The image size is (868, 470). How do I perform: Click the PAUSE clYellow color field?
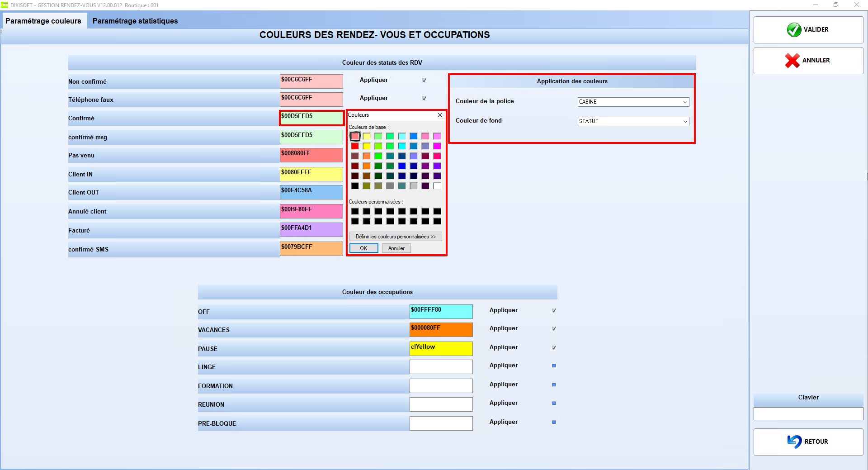[441, 349]
